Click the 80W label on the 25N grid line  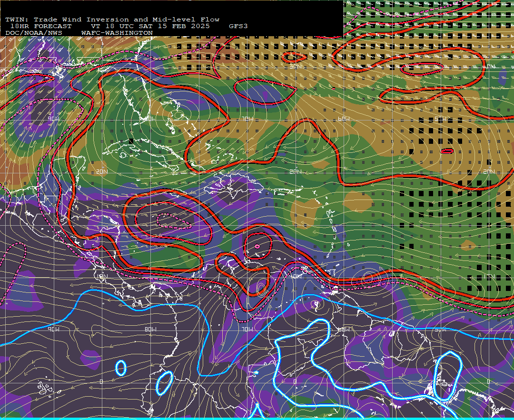point(150,119)
